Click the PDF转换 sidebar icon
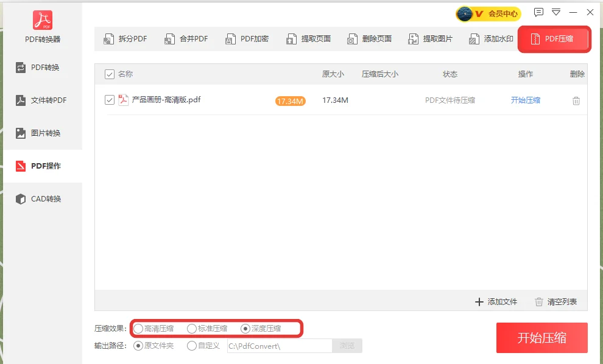 click(20, 68)
